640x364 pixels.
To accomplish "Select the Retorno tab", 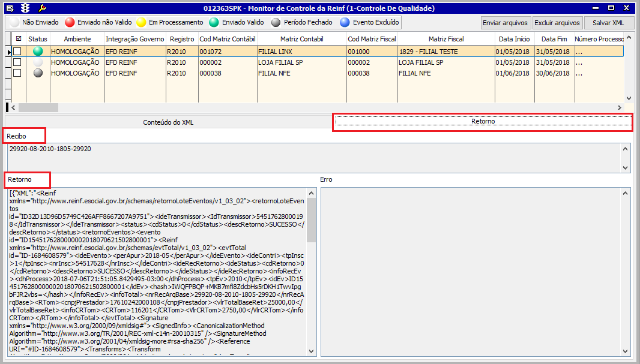I will (x=483, y=122).
